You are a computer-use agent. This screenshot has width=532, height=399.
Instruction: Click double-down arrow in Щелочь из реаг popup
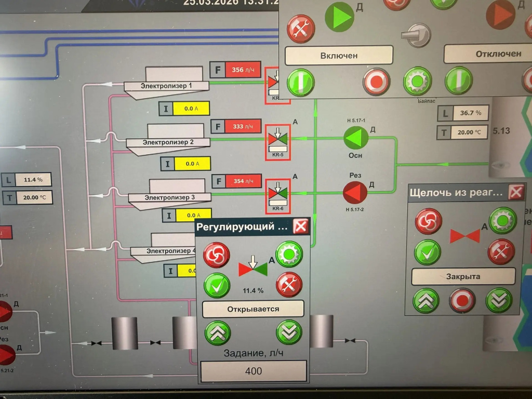pos(499,300)
